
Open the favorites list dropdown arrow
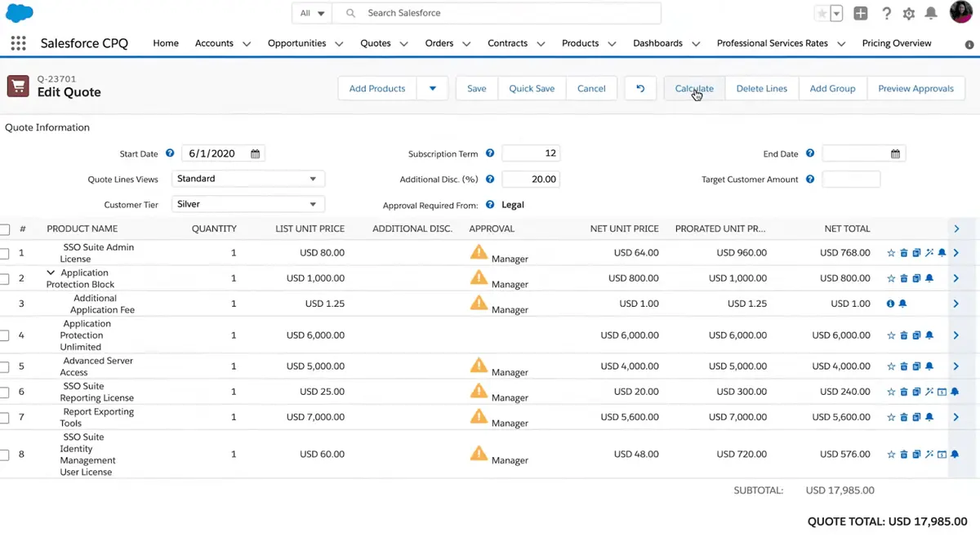click(836, 14)
